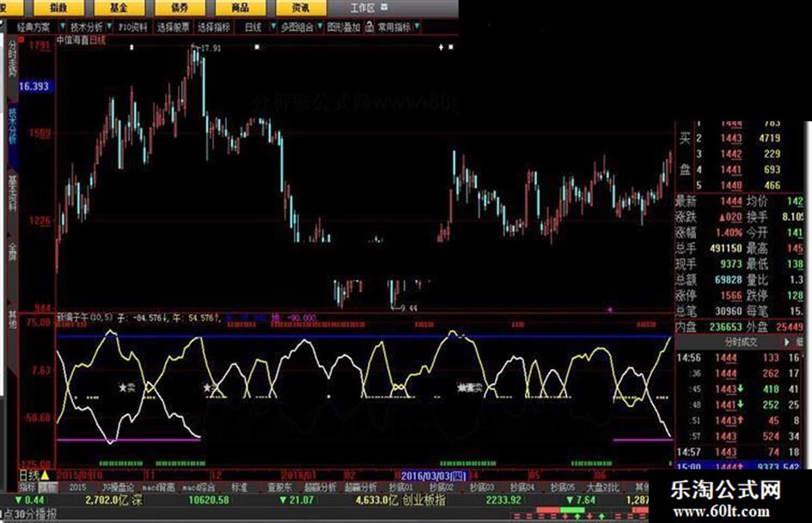Select the 经典方案 toolbar button
The width and height of the screenshot is (812, 523).
pyautogui.click(x=34, y=27)
